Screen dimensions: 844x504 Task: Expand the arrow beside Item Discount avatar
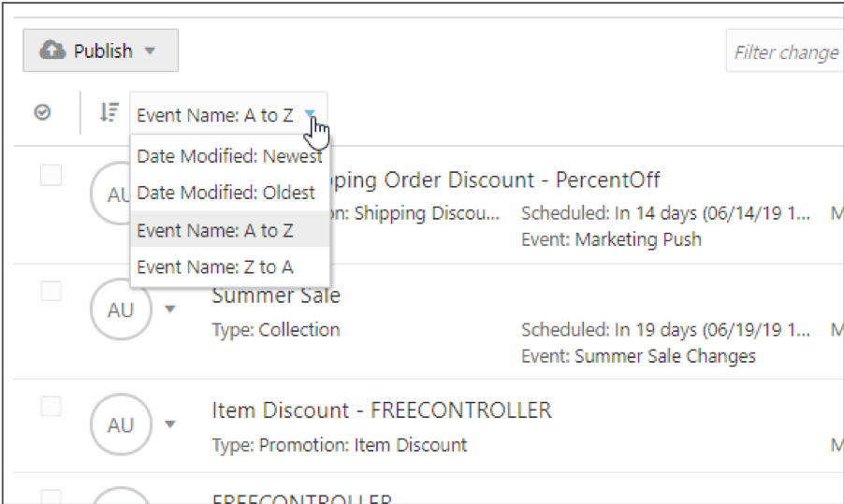169,425
